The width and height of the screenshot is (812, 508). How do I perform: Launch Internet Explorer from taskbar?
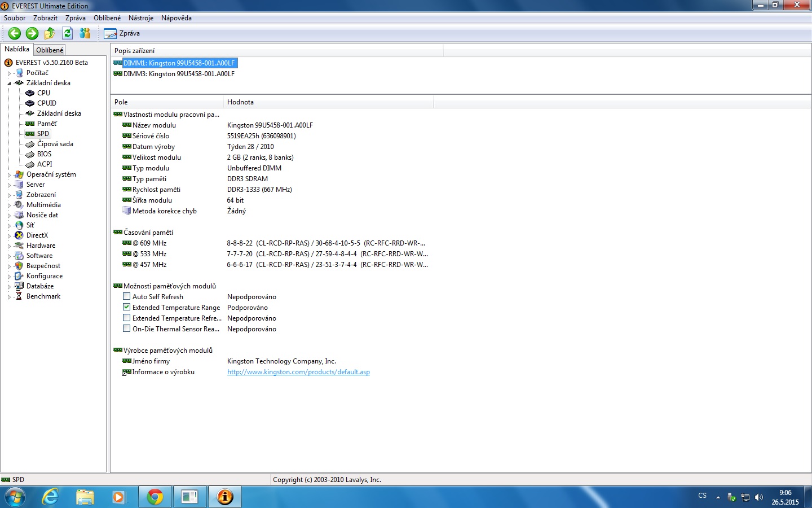[51, 497]
